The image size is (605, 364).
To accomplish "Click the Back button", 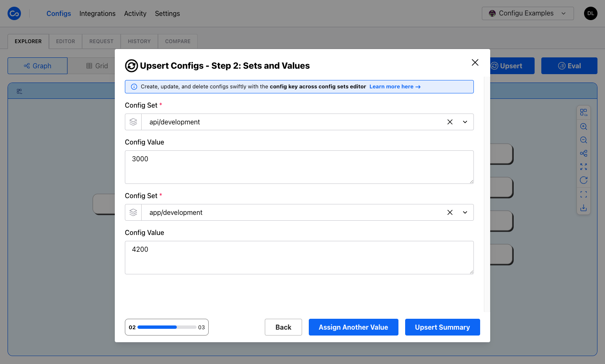I will [x=283, y=327].
